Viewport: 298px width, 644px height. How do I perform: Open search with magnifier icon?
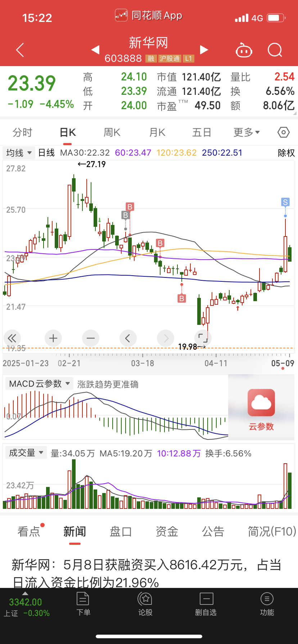tap(275, 50)
